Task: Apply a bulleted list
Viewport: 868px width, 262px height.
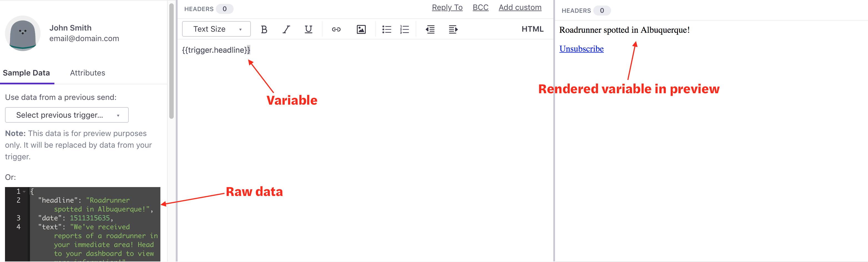Action: pos(387,29)
